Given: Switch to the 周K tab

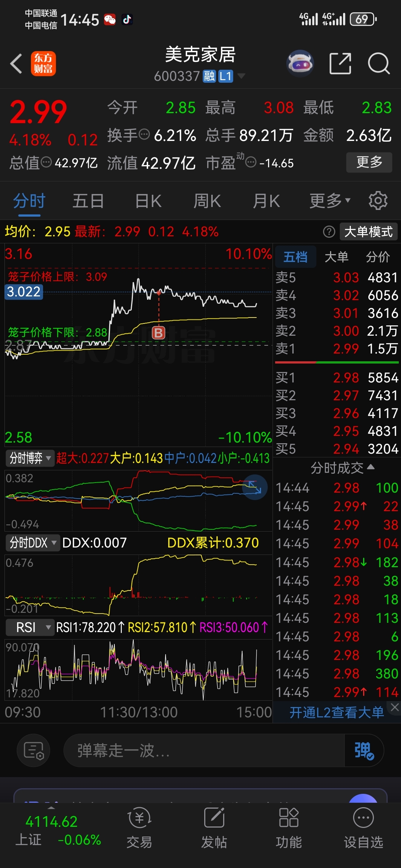Looking at the screenshot, I should click(207, 201).
